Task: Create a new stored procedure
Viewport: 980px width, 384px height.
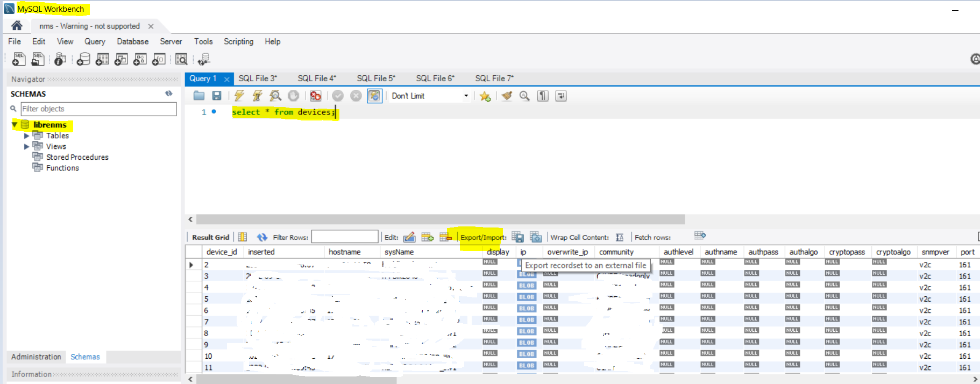Action: [x=140, y=59]
